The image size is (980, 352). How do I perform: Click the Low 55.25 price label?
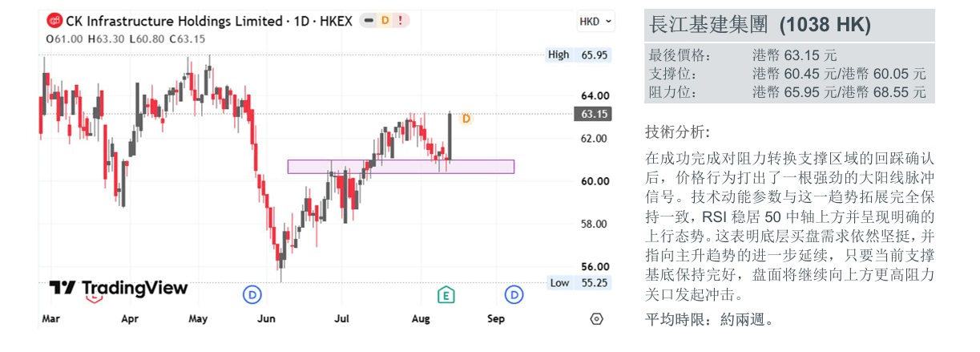point(579,283)
